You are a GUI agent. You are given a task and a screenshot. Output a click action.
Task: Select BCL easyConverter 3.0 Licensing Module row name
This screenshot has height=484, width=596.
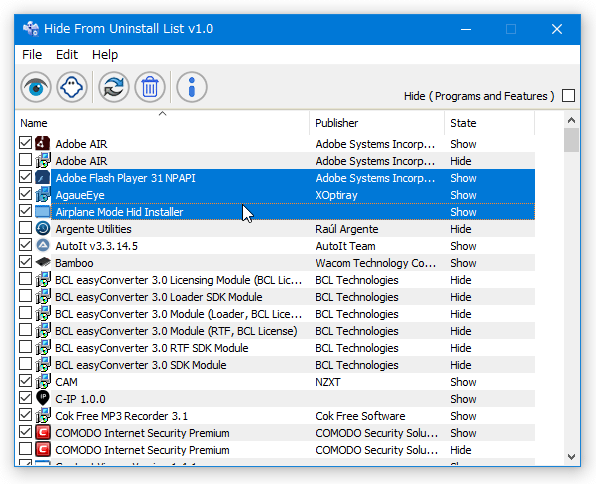click(179, 280)
